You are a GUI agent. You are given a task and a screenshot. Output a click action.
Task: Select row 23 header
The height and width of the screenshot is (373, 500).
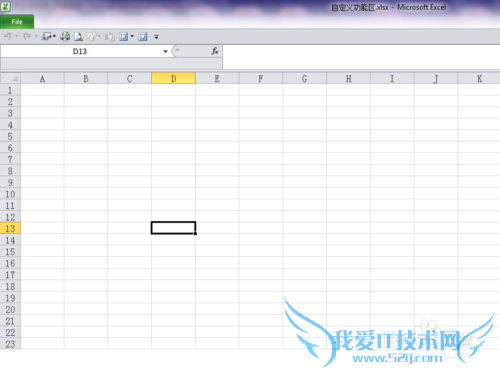click(x=10, y=344)
